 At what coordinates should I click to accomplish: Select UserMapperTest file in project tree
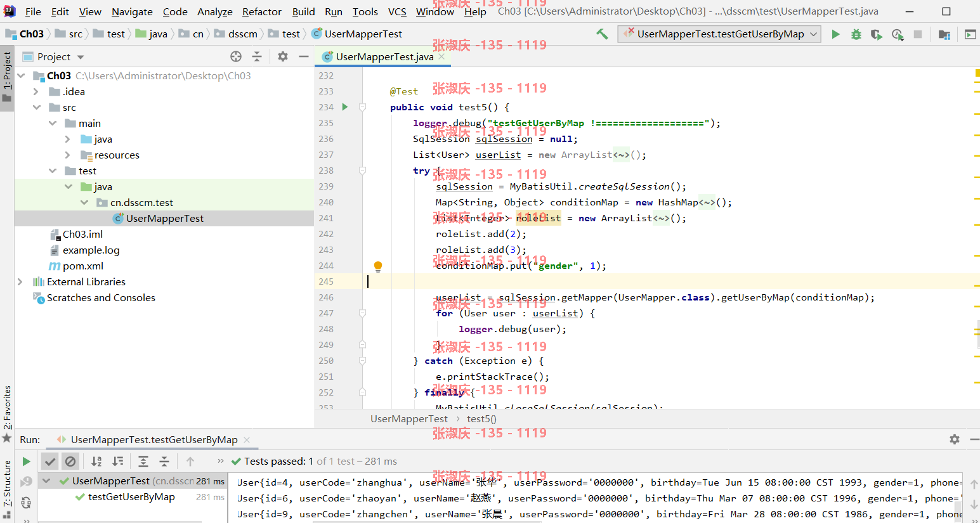(165, 218)
